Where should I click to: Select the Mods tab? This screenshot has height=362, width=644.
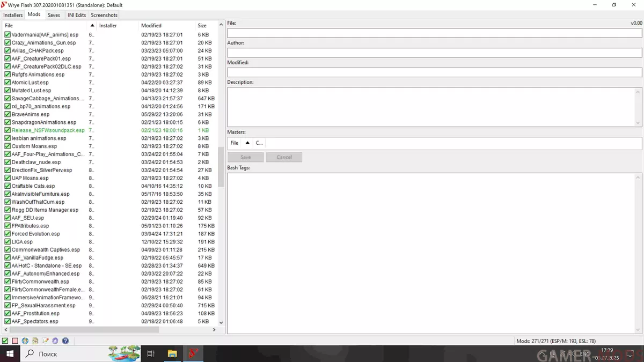tap(34, 14)
